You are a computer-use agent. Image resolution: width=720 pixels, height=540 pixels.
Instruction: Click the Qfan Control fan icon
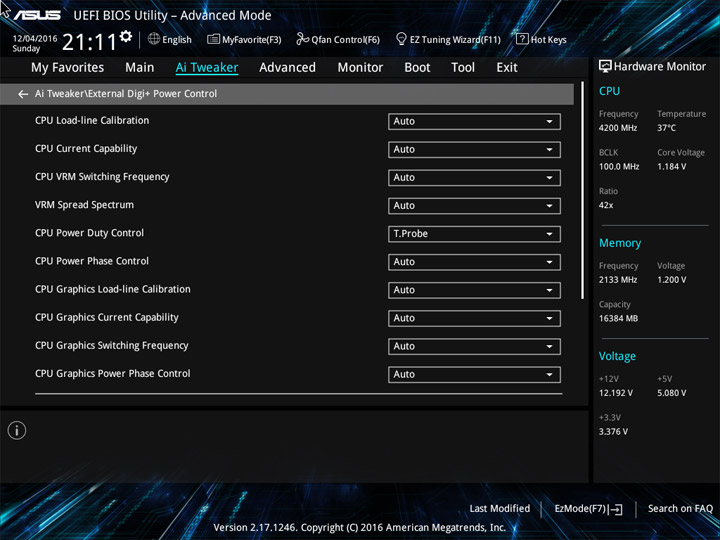302,39
